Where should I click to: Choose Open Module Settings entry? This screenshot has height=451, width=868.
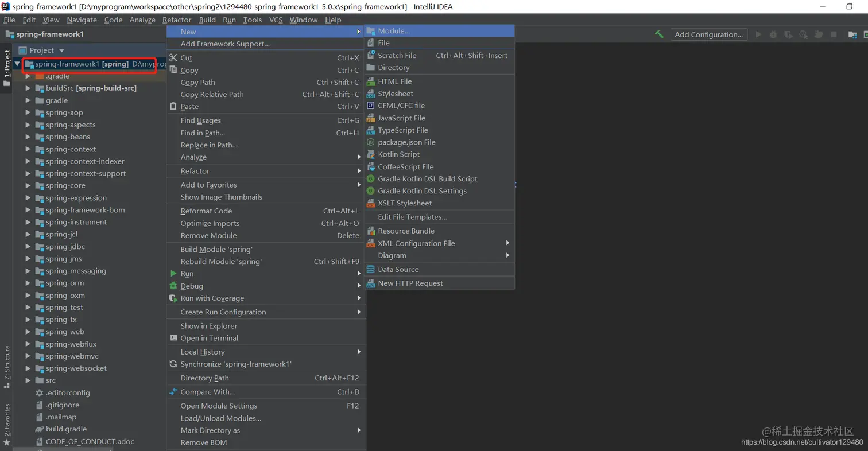coord(219,406)
